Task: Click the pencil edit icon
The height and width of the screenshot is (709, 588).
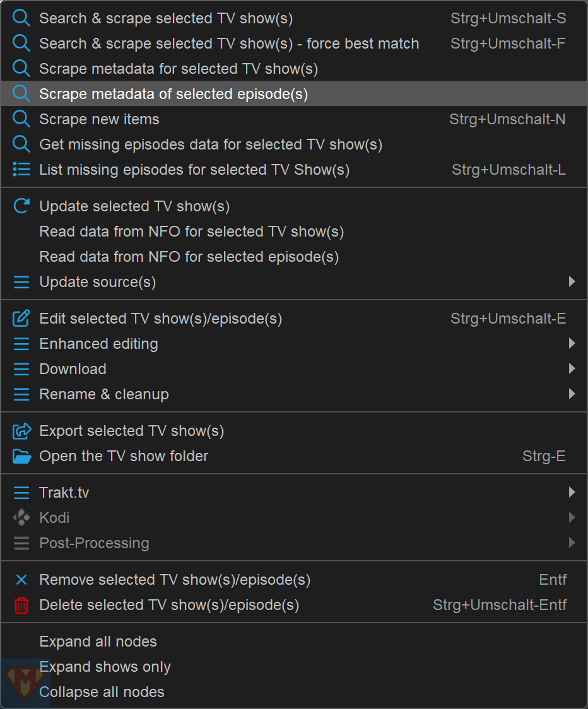Action: (21, 319)
